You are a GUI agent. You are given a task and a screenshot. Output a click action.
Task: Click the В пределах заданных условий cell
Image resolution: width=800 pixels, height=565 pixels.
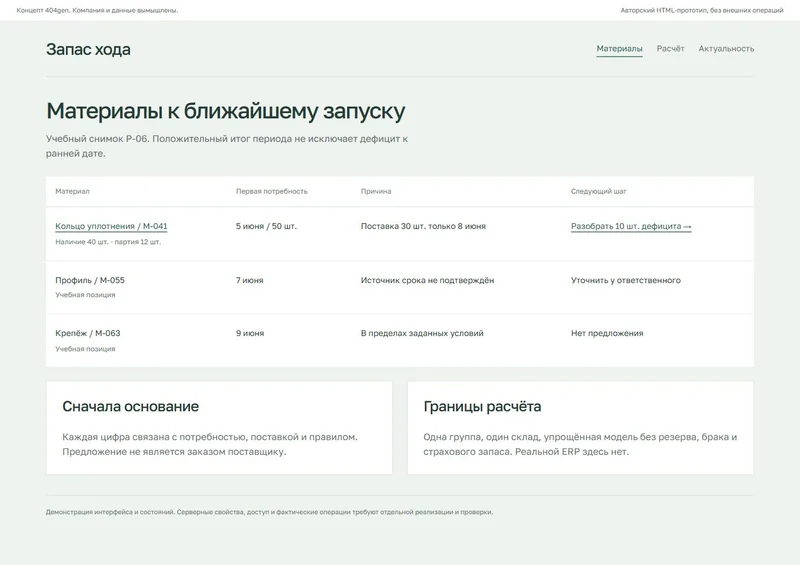(x=422, y=333)
